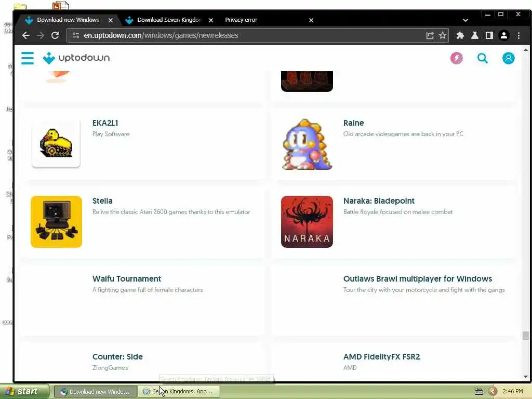
Task: Close the Privacy error tab
Action: [311, 20]
